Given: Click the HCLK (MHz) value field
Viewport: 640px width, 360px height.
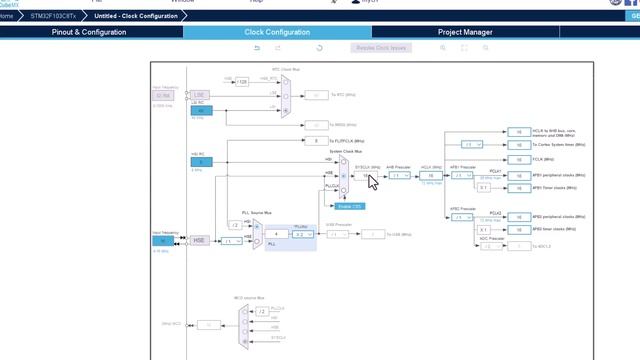Looking at the screenshot, I should click(431, 176).
